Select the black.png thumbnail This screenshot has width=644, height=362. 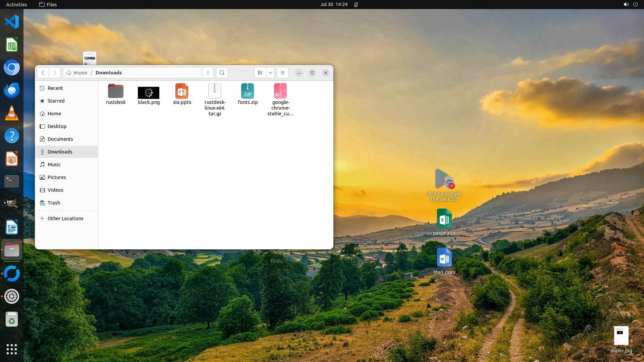[149, 93]
